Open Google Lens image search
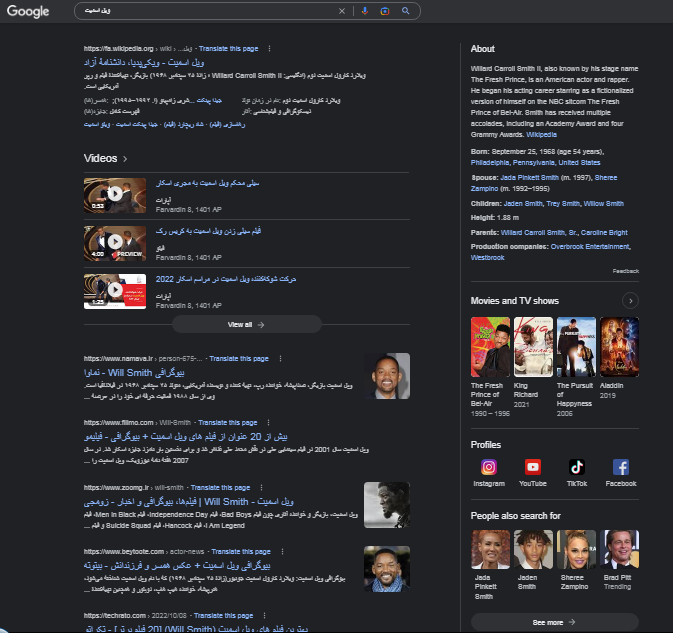673x633 pixels. [385, 11]
